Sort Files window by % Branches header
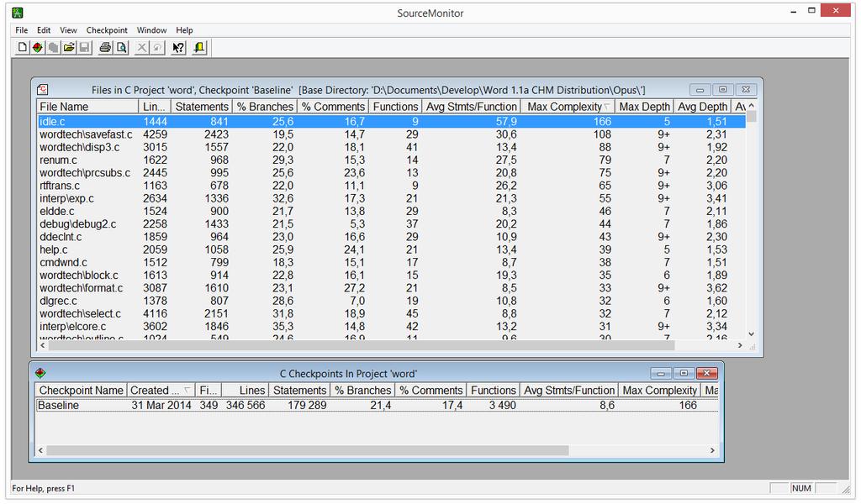The height and width of the screenshot is (504, 861). click(265, 107)
